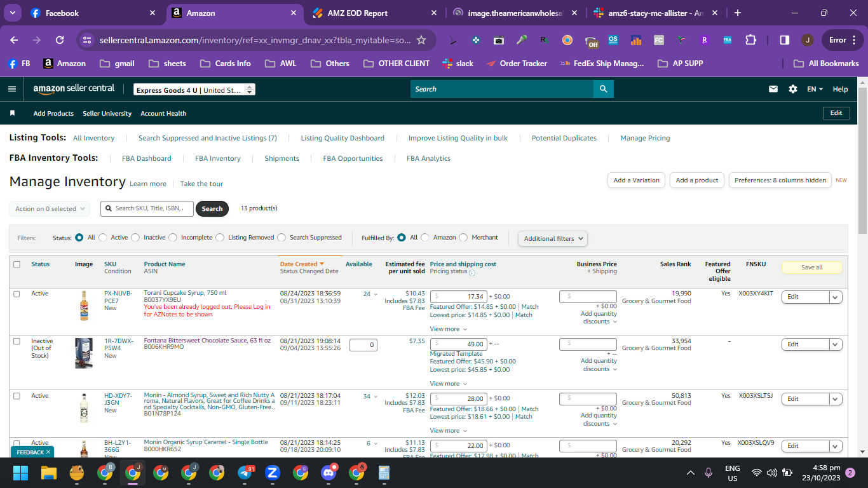Click the Add a product button
This screenshot has height=488, width=868.
697,180
